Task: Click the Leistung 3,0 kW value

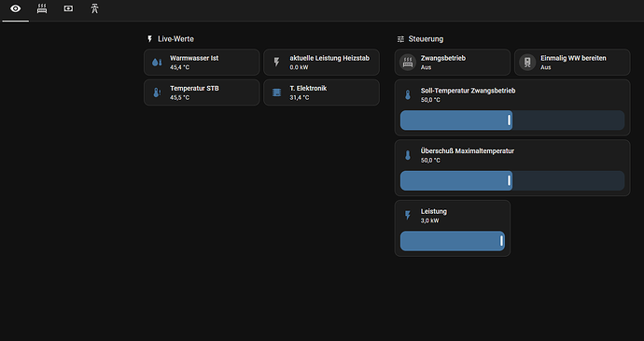Action: (429, 220)
